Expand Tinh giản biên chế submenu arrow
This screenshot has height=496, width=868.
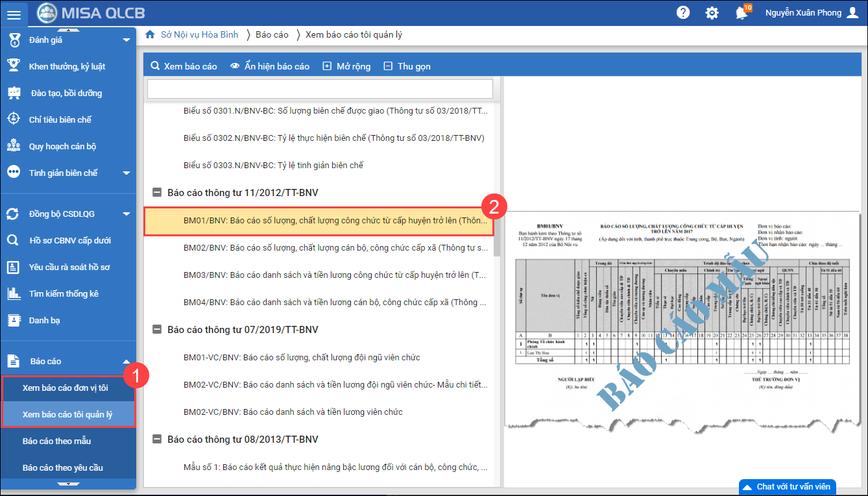pos(126,173)
